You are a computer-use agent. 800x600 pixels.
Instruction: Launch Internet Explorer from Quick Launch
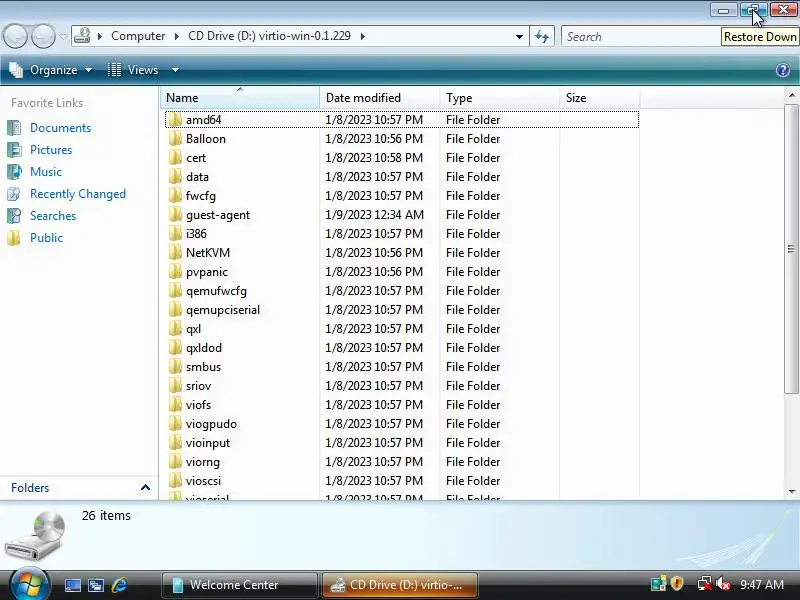click(x=120, y=585)
